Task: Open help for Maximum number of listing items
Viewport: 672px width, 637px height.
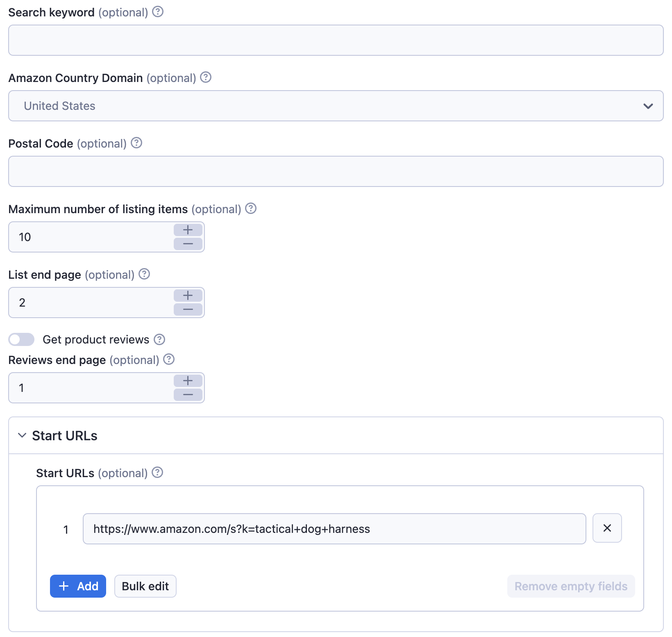Action: coord(251,209)
